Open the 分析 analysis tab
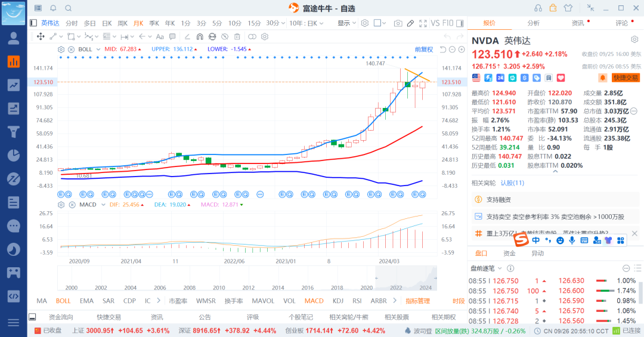 point(534,23)
